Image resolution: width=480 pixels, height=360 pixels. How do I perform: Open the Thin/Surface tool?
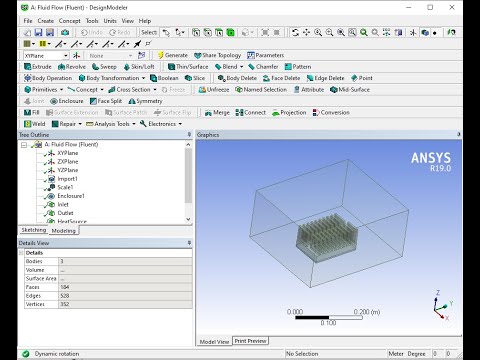pyautogui.click(x=188, y=67)
